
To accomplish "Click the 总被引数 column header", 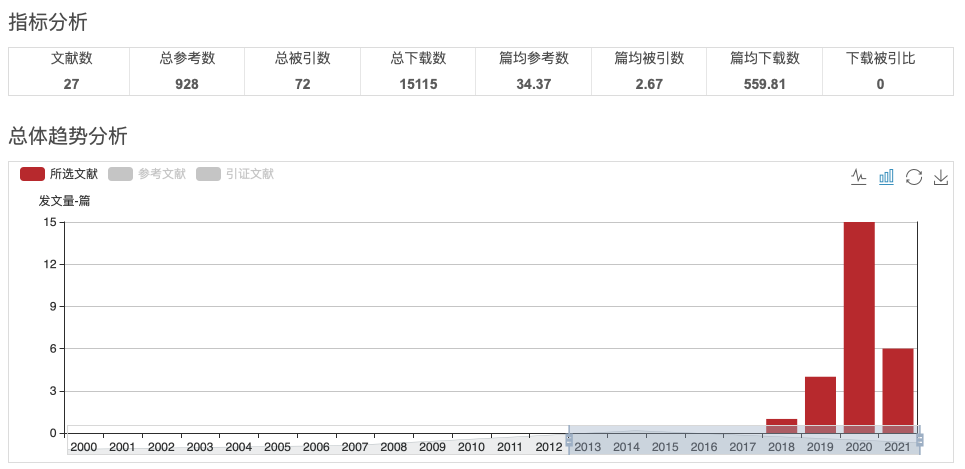I will pos(302,59).
